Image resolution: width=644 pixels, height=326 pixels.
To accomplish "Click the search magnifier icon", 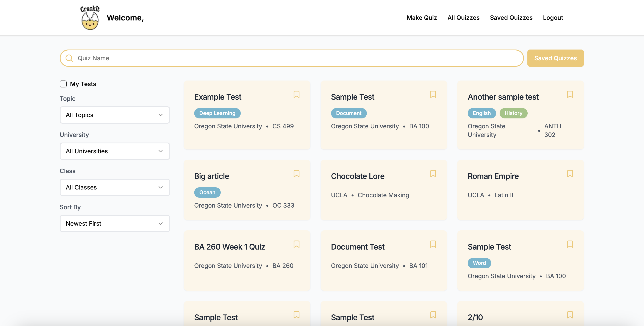I will tap(69, 58).
